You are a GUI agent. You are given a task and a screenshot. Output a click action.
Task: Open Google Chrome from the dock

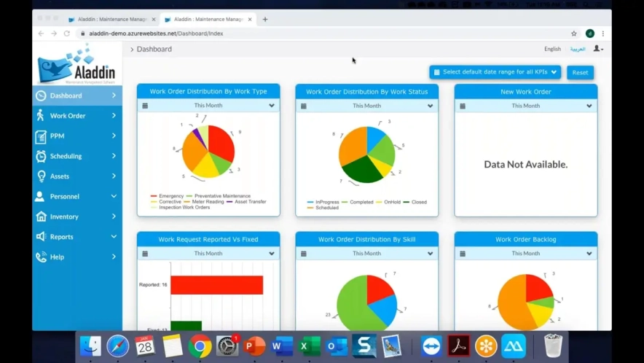[200, 346]
